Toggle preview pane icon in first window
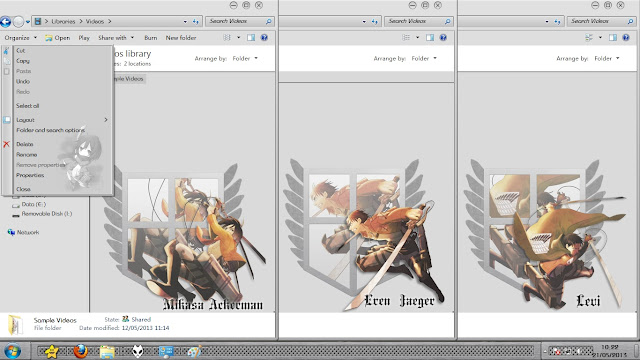The image size is (640, 360). point(251,38)
